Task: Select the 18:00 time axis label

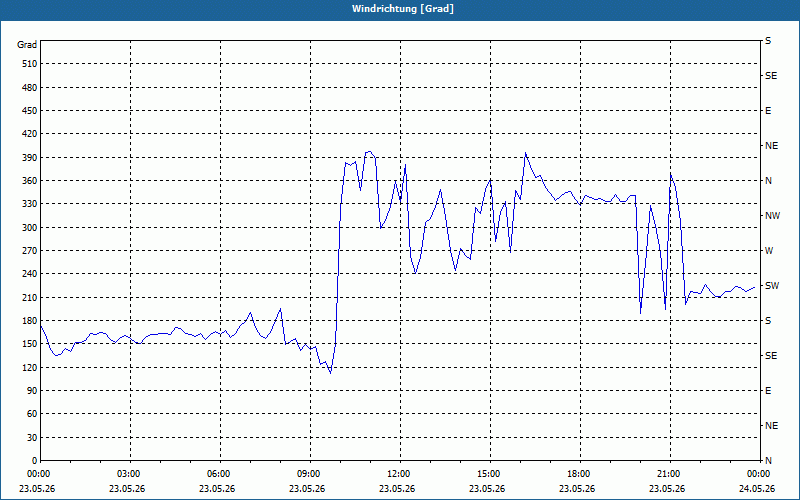Action: pyautogui.click(x=578, y=473)
